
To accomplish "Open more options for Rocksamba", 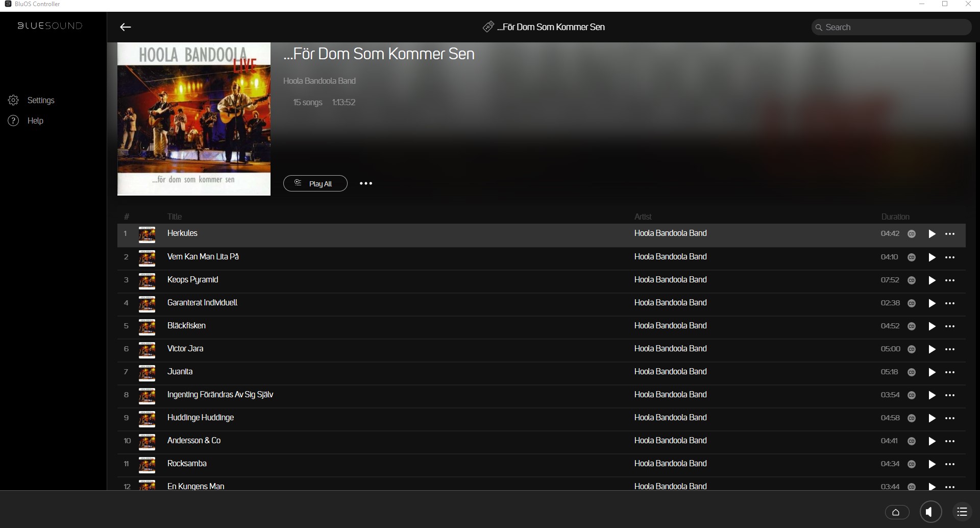I will (950, 464).
